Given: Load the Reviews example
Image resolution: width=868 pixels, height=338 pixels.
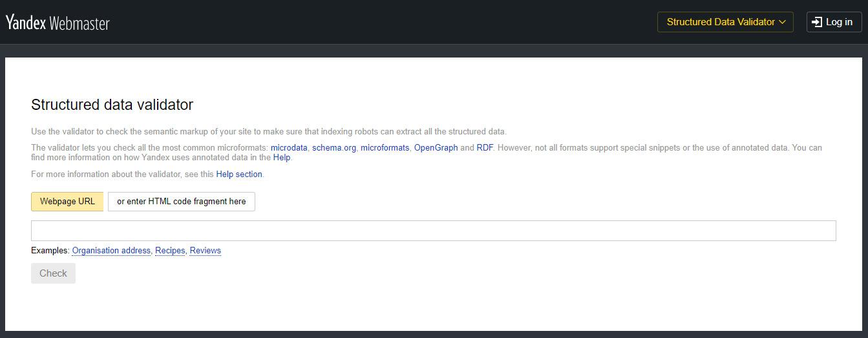Looking at the screenshot, I should 206,250.
